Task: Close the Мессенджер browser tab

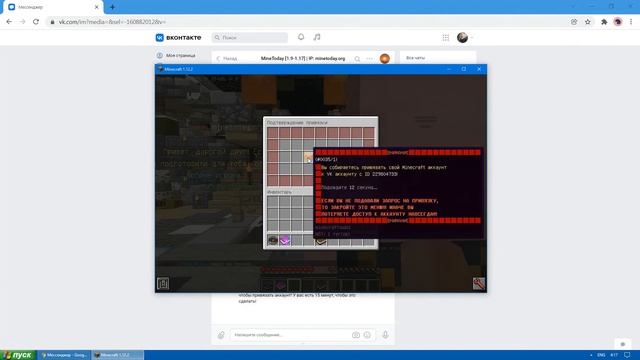Action: pyautogui.click(x=97, y=7)
